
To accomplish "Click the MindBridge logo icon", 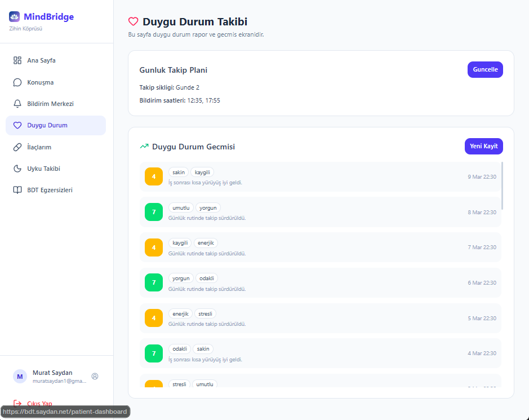I will coord(14,17).
